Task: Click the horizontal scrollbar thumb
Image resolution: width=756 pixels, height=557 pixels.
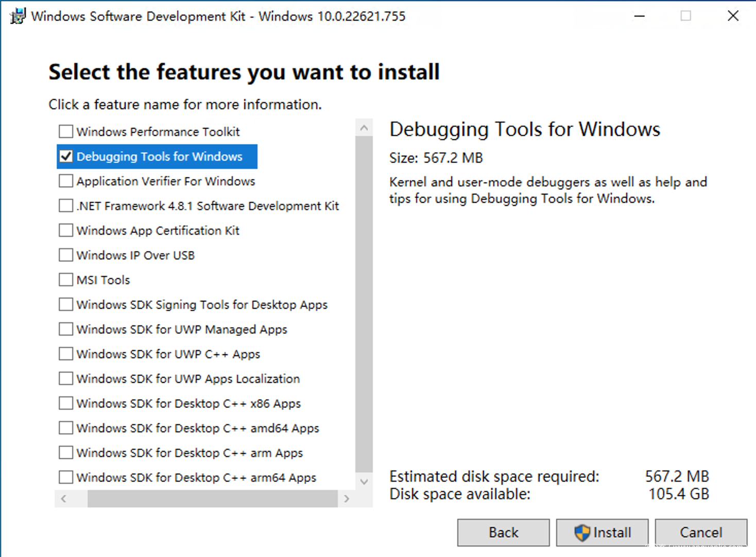Action: 212,498
